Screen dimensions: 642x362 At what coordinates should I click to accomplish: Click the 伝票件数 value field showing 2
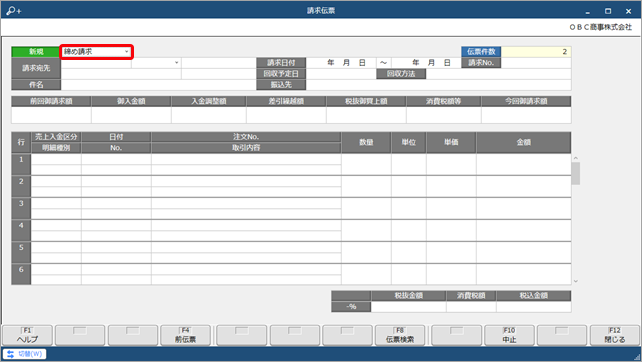point(536,52)
